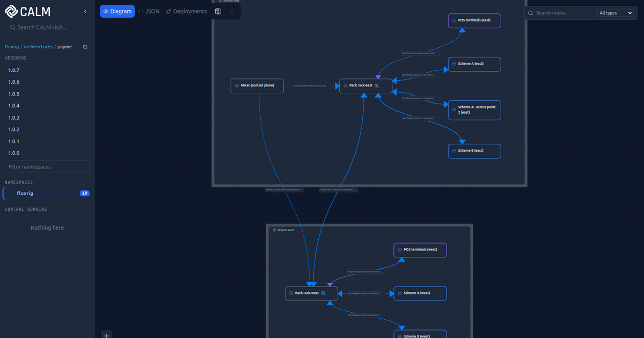
Task: Click POS terminals (east) monitor icon
Action: [x=454, y=21]
